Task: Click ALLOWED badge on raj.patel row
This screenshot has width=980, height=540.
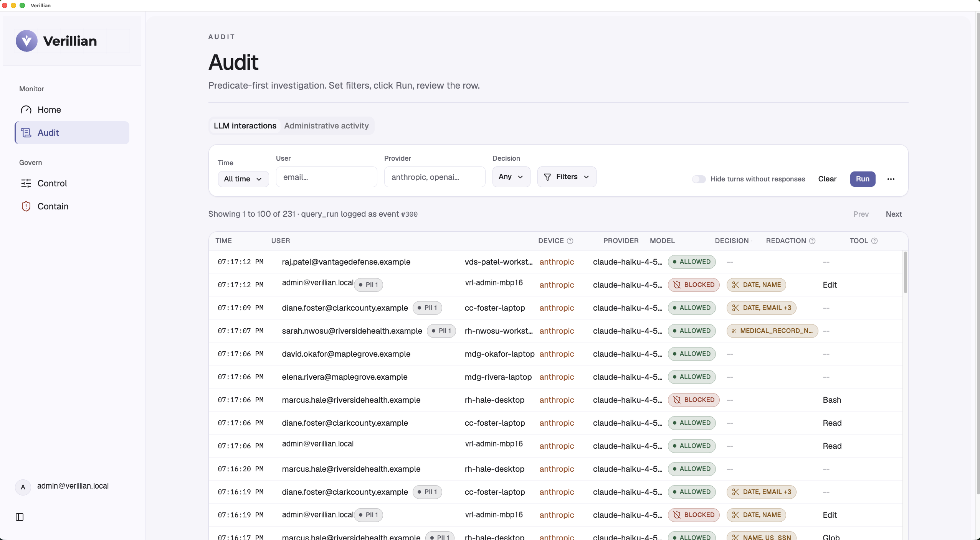Action: click(x=692, y=262)
